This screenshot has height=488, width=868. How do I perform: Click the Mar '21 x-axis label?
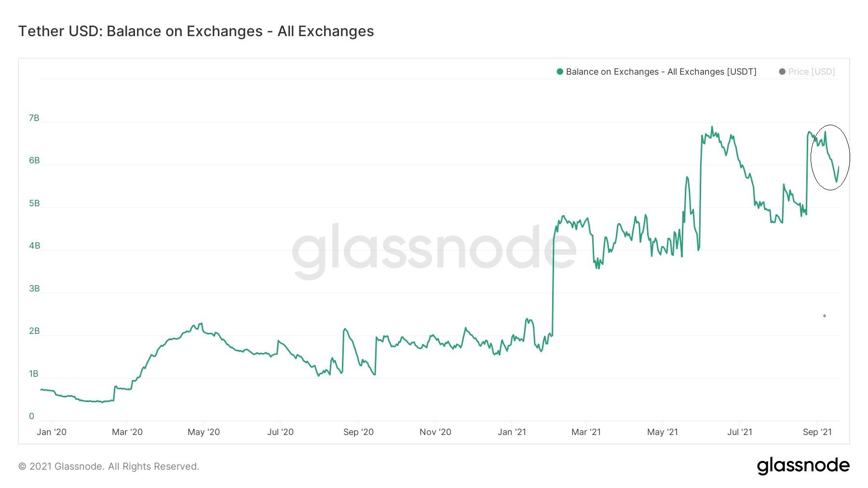(586, 432)
